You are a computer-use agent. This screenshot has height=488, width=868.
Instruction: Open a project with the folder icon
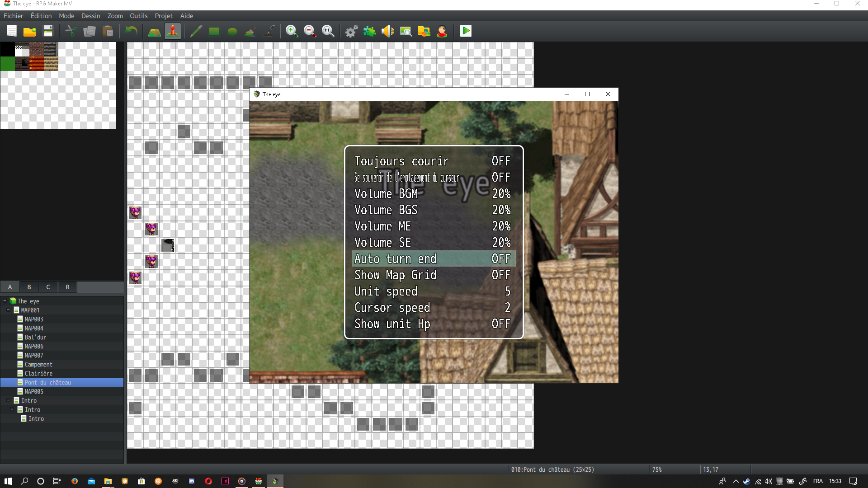(30, 31)
